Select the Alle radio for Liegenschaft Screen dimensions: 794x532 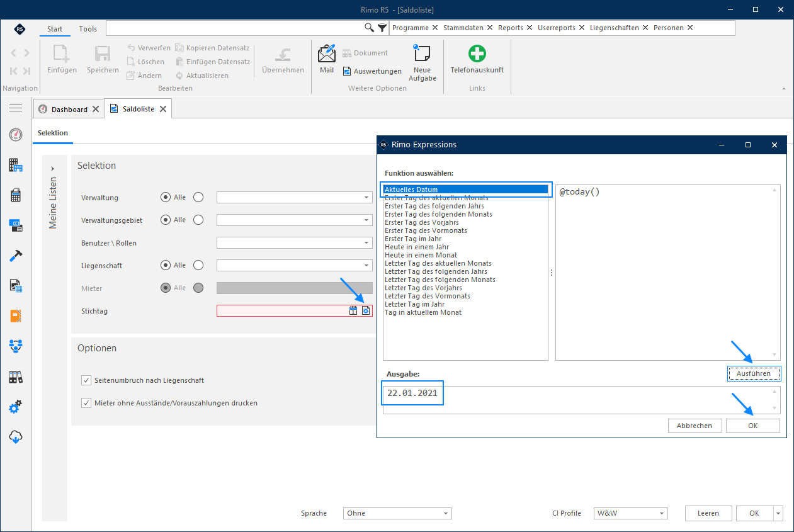(x=166, y=265)
